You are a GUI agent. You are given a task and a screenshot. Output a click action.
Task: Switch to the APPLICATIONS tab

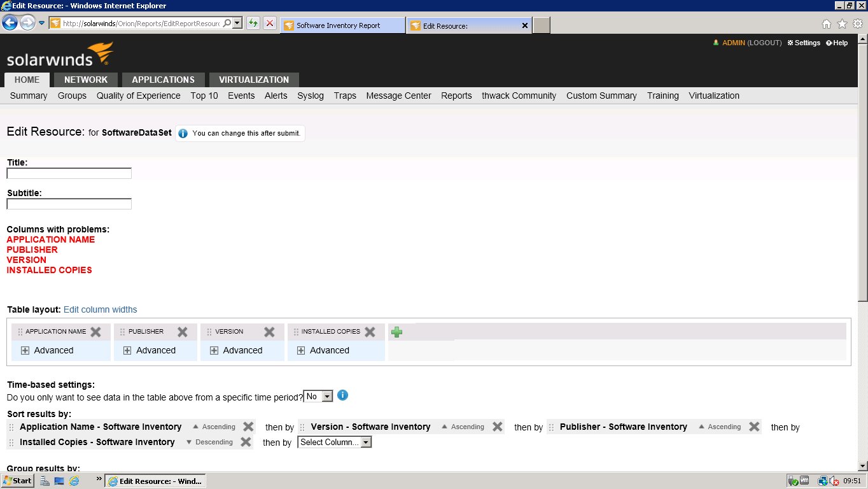pyautogui.click(x=163, y=80)
